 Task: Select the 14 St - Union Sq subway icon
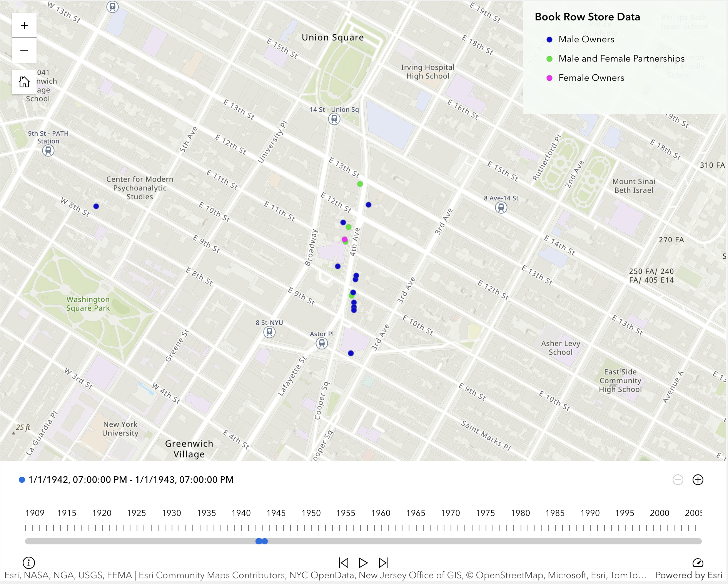[x=334, y=119]
